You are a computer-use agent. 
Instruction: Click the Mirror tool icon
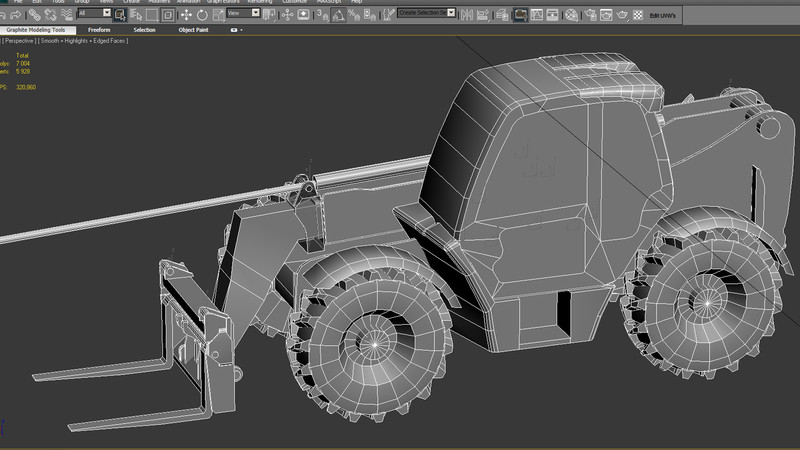coord(465,15)
